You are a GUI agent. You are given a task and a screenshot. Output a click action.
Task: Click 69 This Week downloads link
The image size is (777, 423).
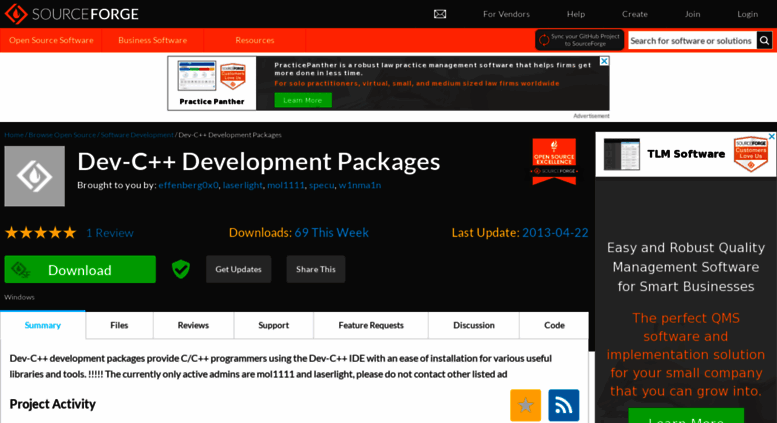coord(332,232)
